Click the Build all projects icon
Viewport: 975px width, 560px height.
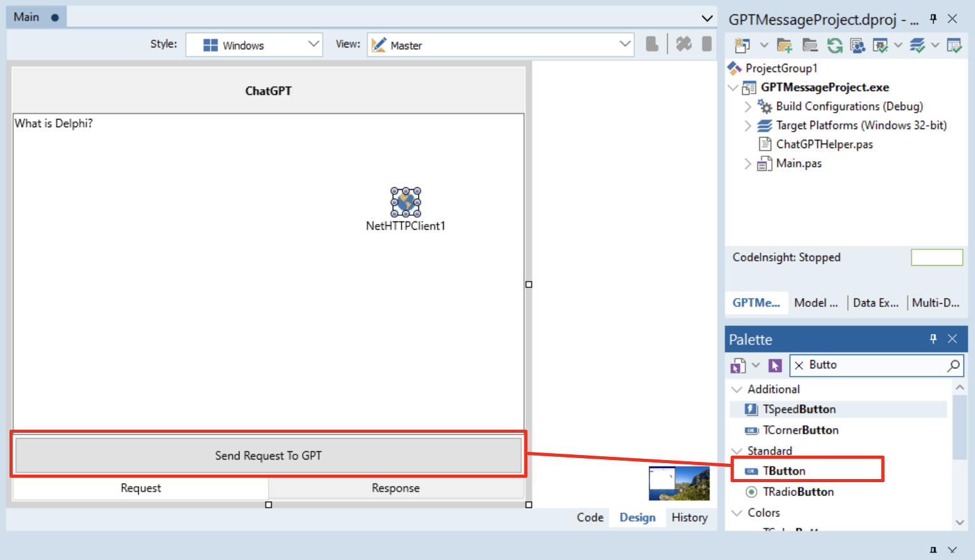coord(917,45)
